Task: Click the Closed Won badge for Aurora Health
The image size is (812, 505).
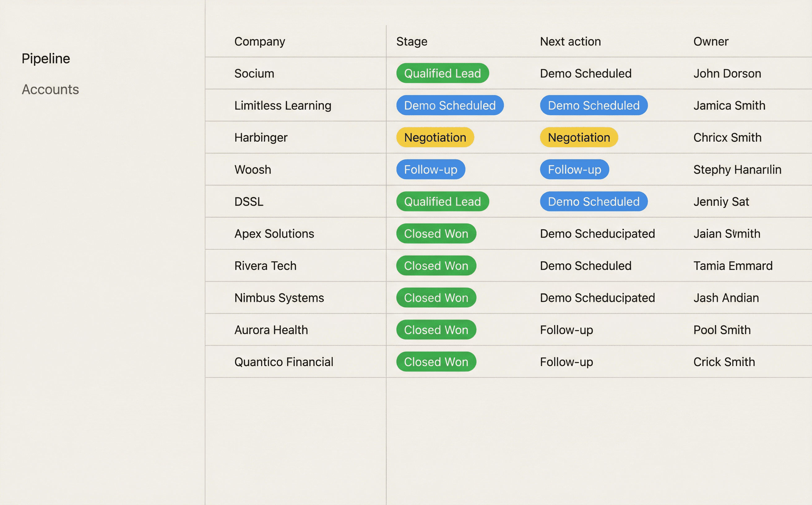Action: click(x=436, y=330)
